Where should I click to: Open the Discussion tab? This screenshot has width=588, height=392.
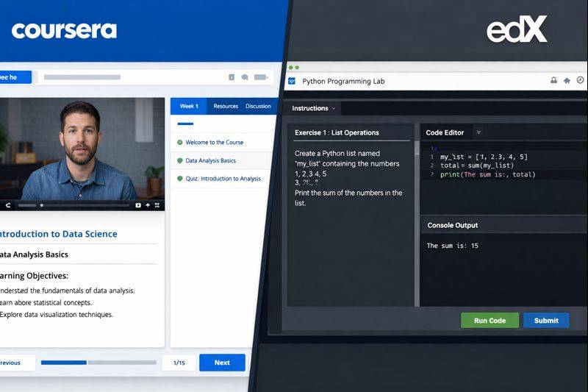(x=258, y=106)
